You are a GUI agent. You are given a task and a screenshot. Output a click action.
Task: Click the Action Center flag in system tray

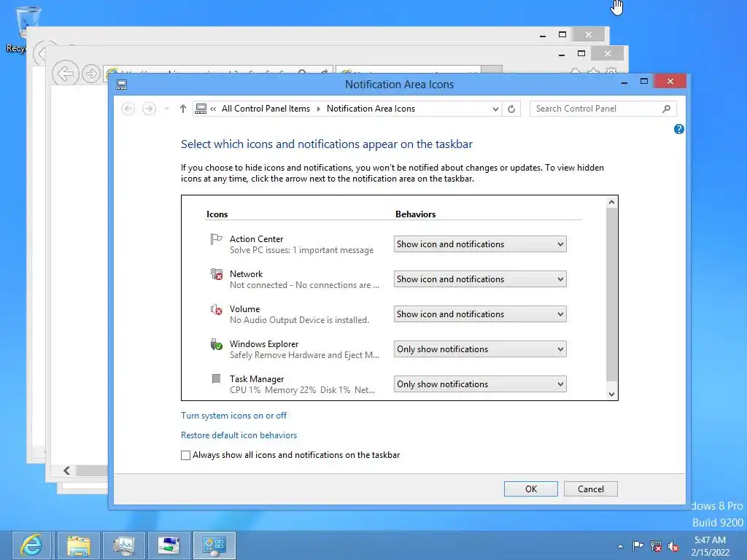(638, 546)
